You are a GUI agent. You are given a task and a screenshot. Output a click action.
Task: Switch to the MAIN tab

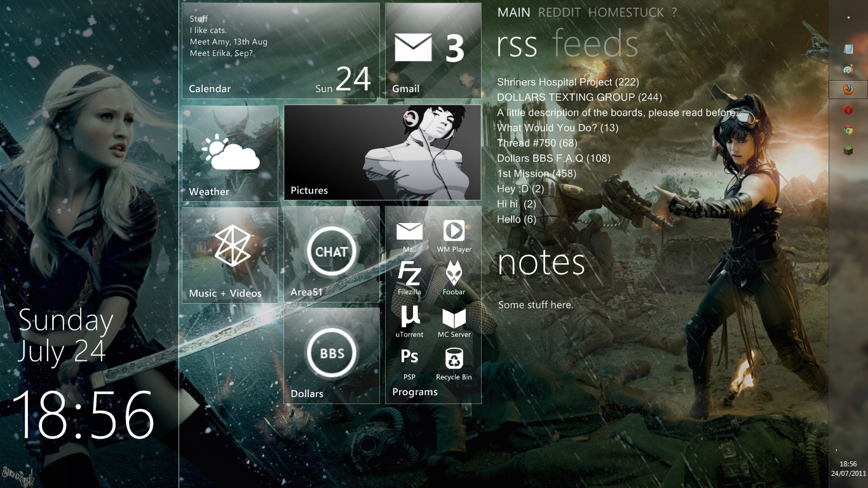coord(514,12)
